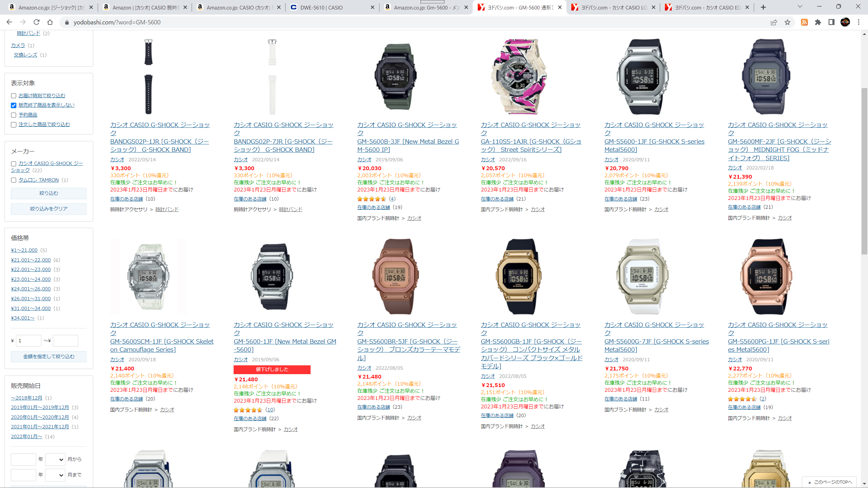This screenshot has width=868, height=488.
Task: Click the home page icon
Action: point(50,22)
